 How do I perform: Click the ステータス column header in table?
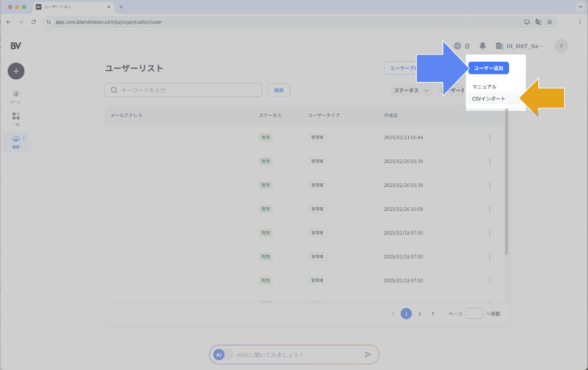coord(270,116)
